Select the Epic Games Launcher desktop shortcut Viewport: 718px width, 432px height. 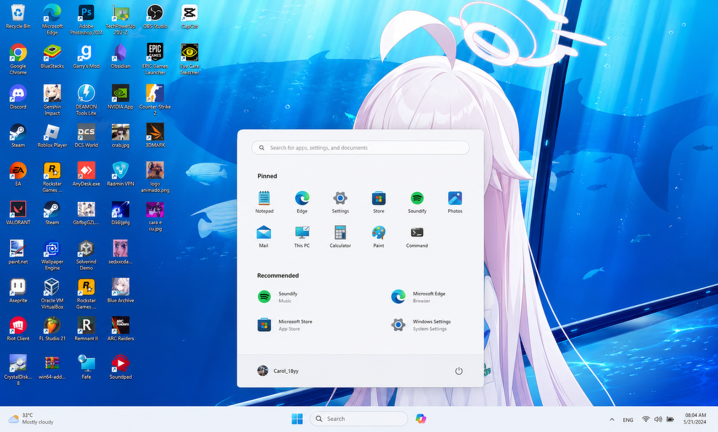pyautogui.click(x=155, y=59)
